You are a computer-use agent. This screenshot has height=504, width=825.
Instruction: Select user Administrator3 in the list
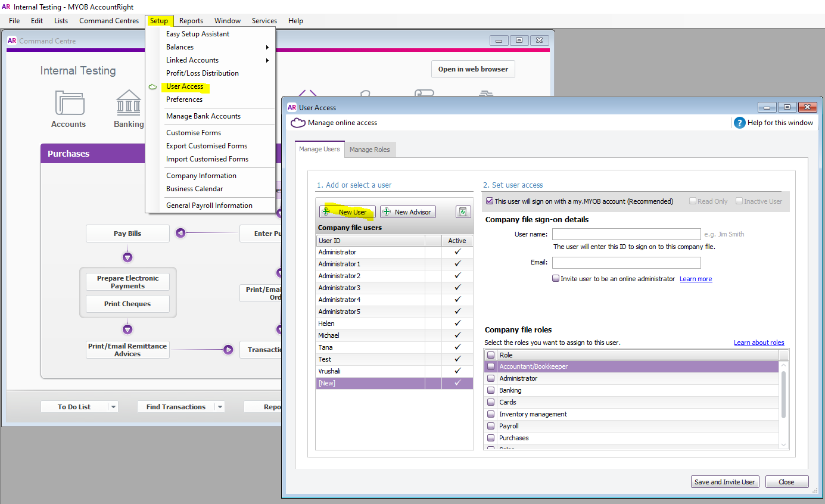point(394,288)
